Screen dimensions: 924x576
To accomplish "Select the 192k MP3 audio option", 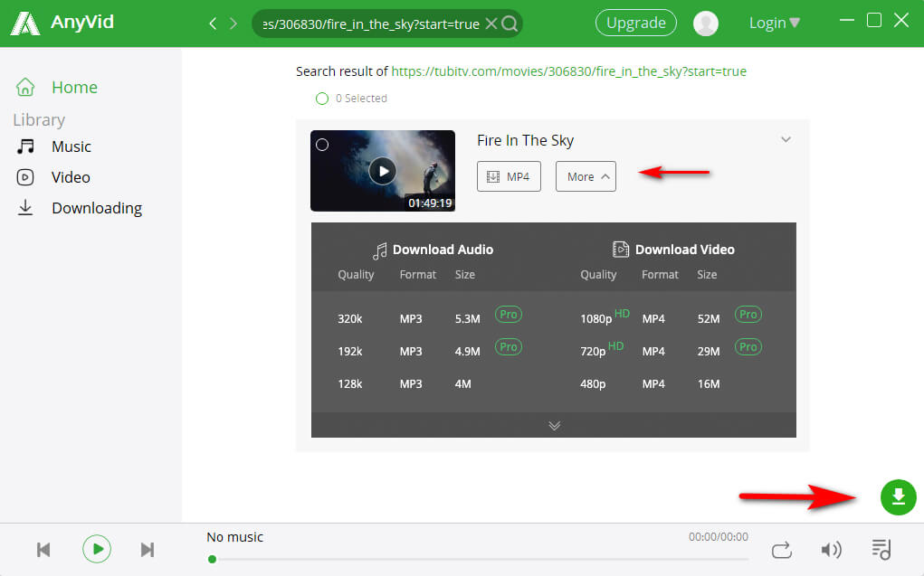I will pyautogui.click(x=409, y=351).
